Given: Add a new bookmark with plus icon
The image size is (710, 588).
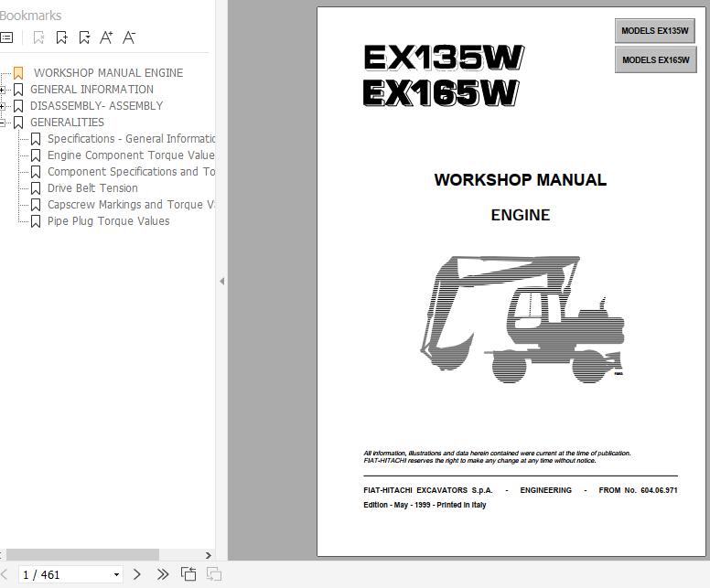Looking at the screenshot, I should [61, 37].
